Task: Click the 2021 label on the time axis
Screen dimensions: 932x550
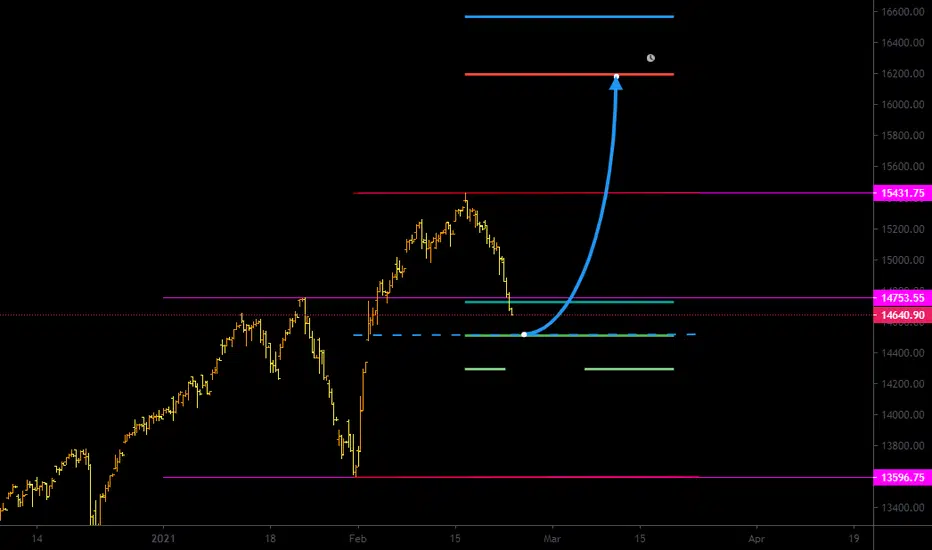Action: tap(163, 539)
